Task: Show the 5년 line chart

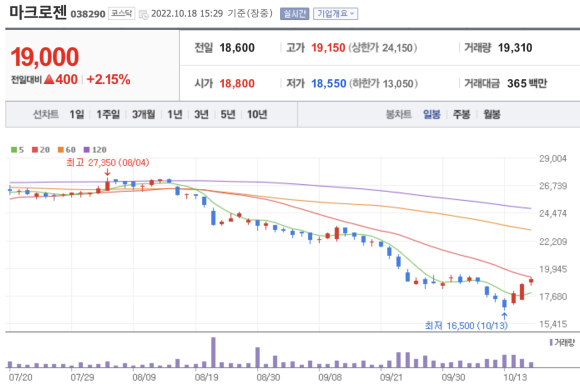Action: (x=228, y=115)
